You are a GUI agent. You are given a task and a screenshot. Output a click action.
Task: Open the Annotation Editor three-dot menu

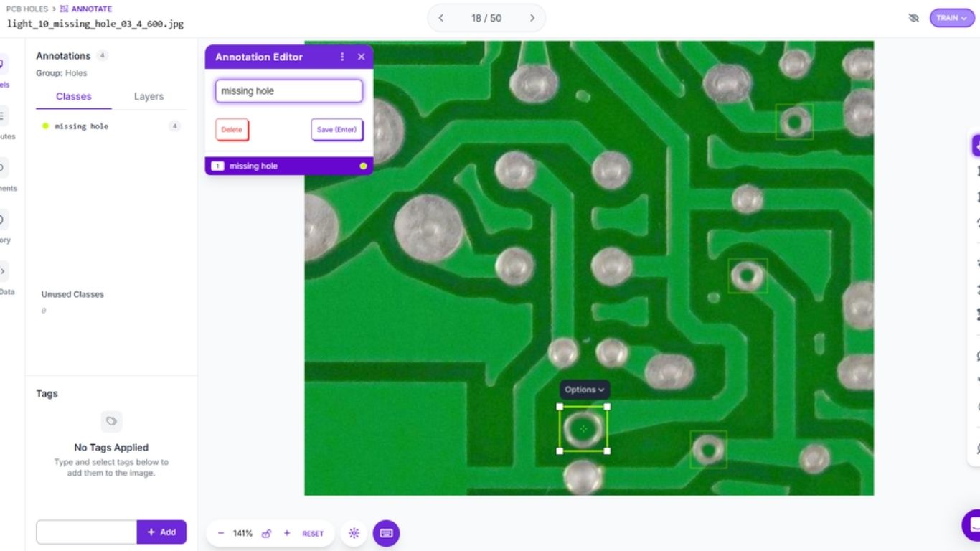[342, 57]
